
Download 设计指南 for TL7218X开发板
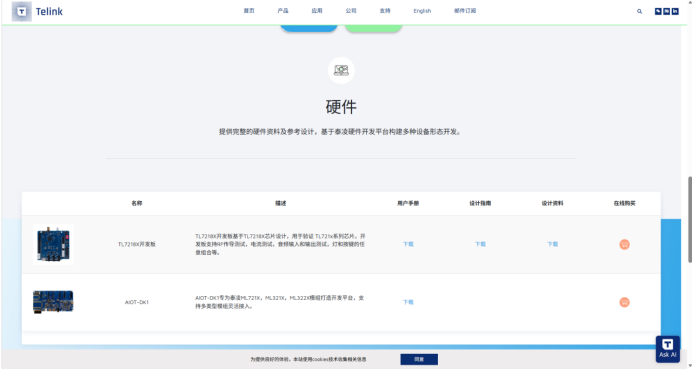[480, 244]
